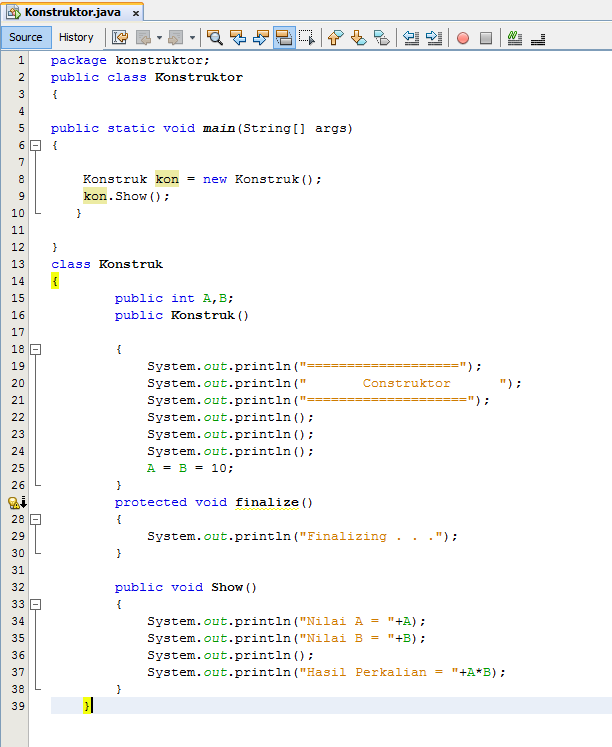Toggle Rectangular Selection mode
Screen dimensions: 612x747
coord(307,37)
